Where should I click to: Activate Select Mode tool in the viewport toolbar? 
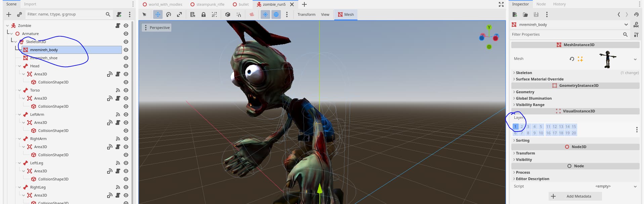pyautogui.click(x=144, y=14)
